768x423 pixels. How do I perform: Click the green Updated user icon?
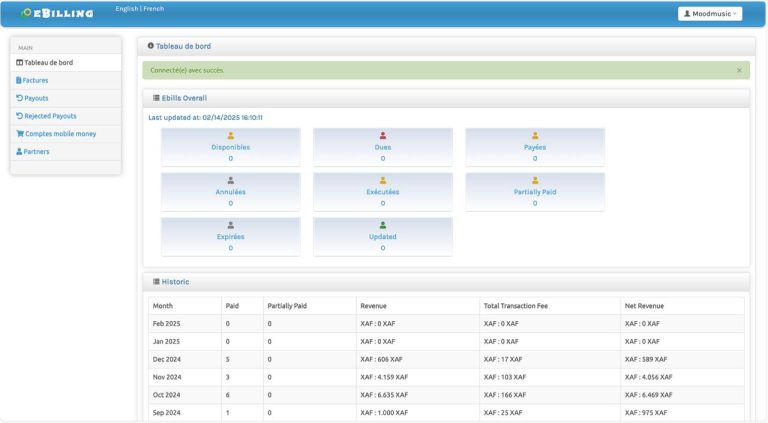pyautogui.click(x=383, y=225)
